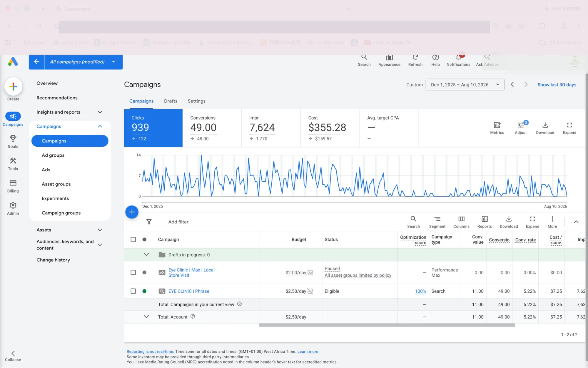The width and height of the screenshot is (588, 368).
Task: Open the All campaigns (modified) dropdown
Action: click(x=83, y=62)
